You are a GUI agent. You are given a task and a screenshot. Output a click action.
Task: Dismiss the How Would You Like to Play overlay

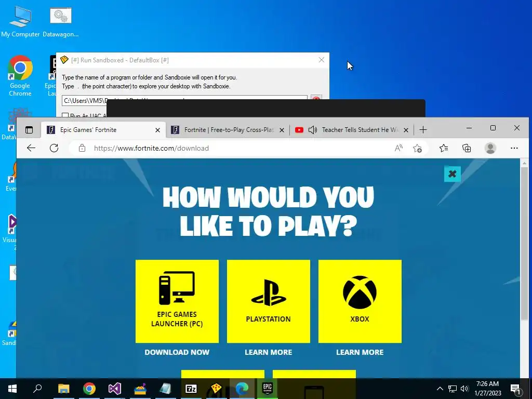point(453,174)
